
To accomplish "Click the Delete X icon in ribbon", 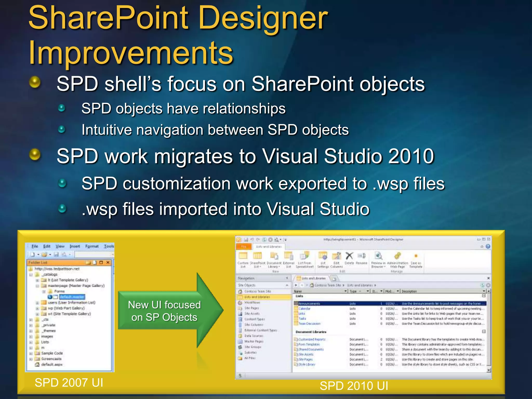I will [x=349, y=256].
